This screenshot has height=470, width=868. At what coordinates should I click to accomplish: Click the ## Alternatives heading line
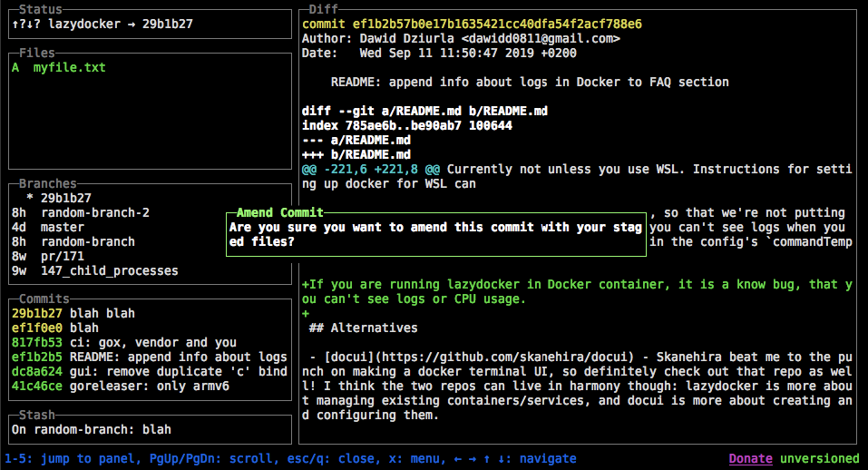point(363,328)
